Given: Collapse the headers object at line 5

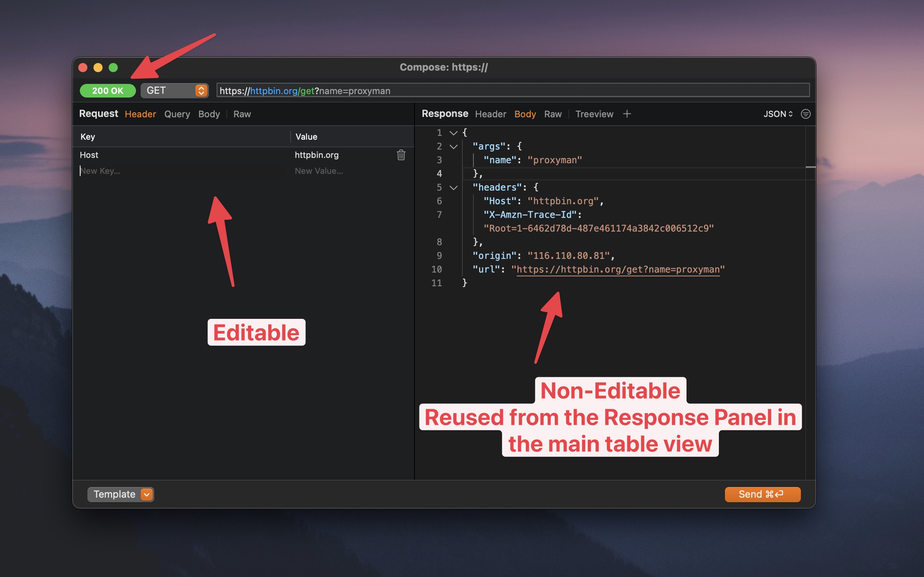Looking at the screenshot, I should coord(454,188).
